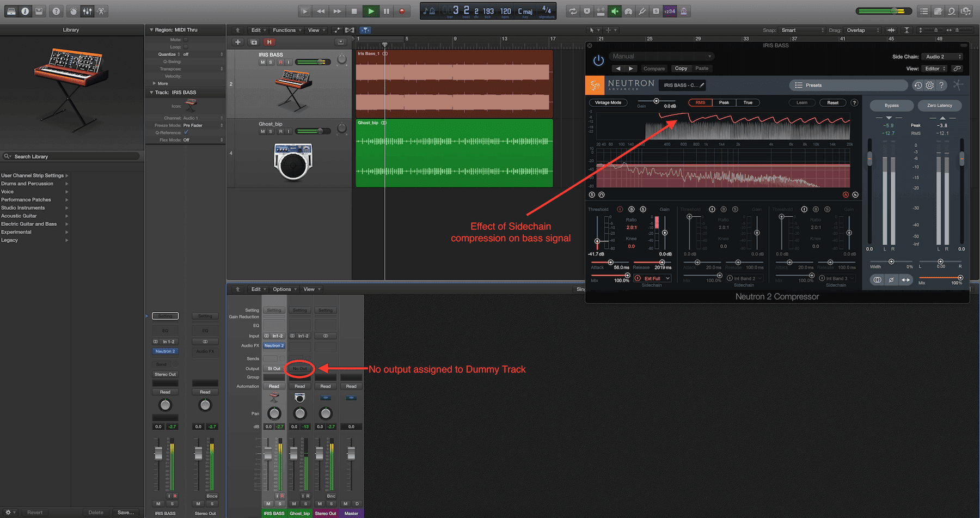Open the mixer Edit menu
980x518 pixels.
(x=258, y=289)
